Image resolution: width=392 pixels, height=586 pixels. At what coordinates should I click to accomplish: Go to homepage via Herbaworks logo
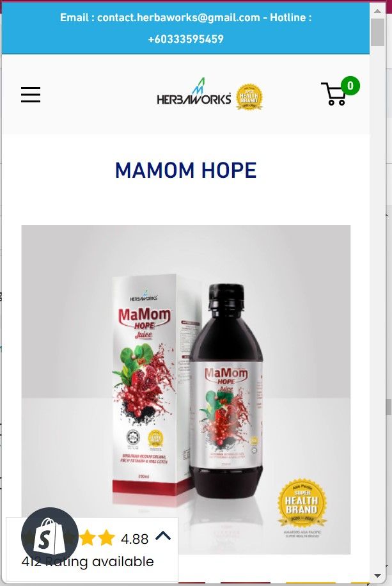(x=194, y=92)
